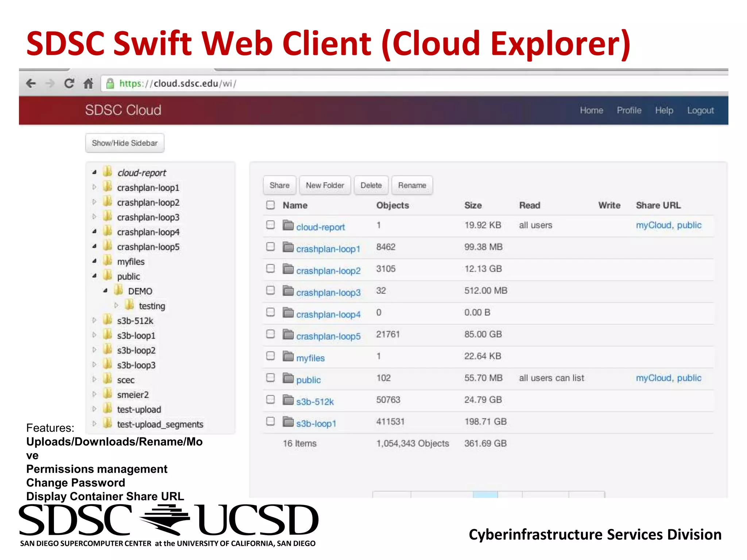747x560 pixels.
Task: Open the myCloud share link for cloud-report
Action: [x=654, y=225]
